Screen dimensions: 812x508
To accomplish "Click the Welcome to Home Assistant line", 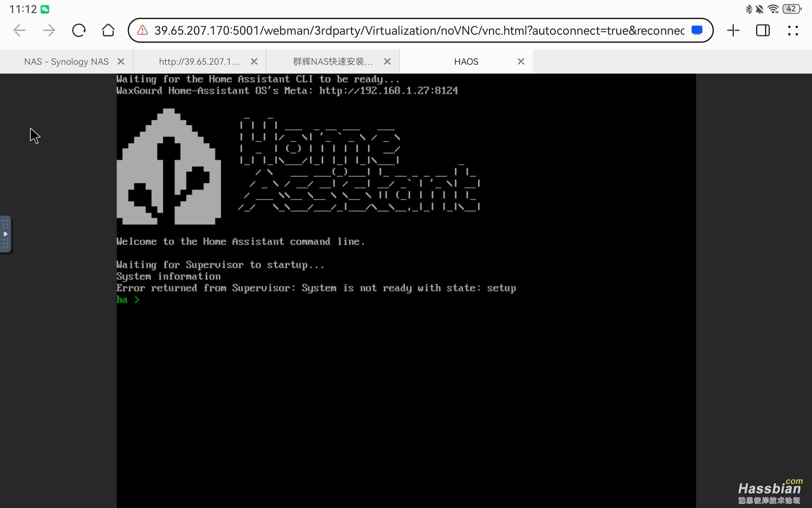I will [241, 242].
